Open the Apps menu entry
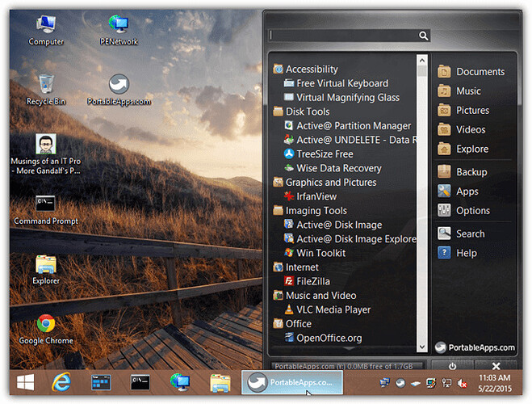The image size is (532, 404). [467, 191]
